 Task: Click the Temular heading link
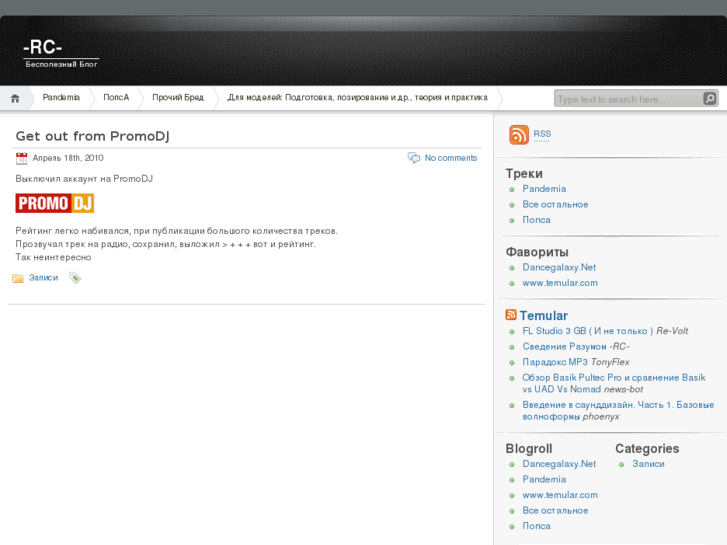point(543,315)
